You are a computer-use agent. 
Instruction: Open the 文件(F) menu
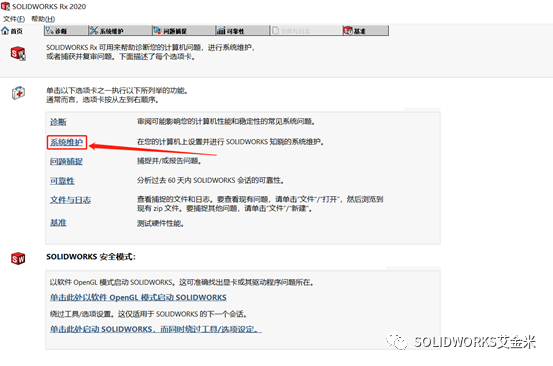(14, 19)
